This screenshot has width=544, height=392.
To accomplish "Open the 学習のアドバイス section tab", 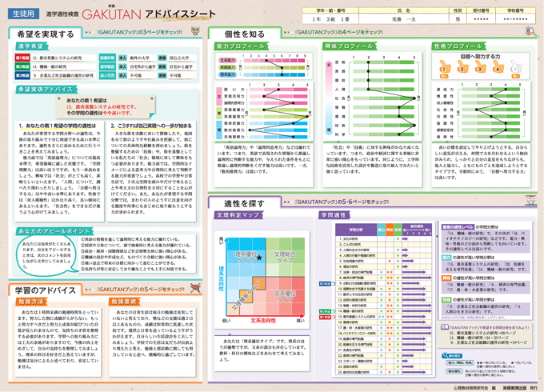I will pos(46,290).
